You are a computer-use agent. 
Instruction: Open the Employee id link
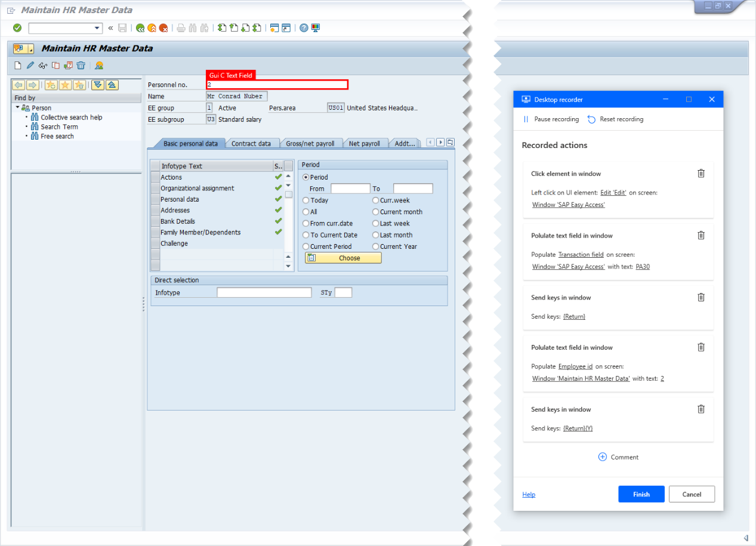click(x=575, y=367)
